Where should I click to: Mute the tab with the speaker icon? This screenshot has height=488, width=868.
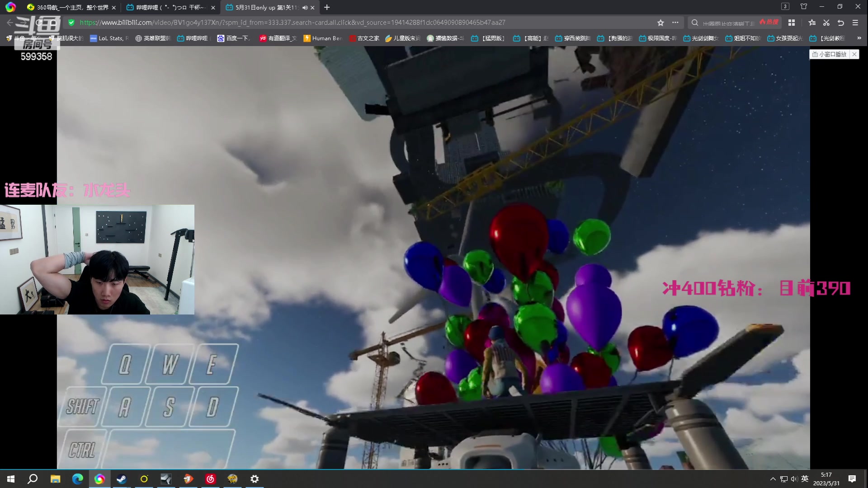305,8
